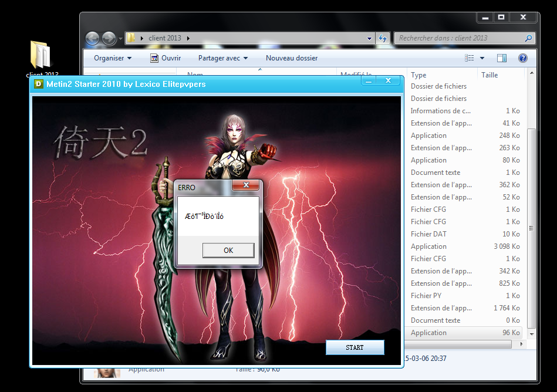Click the START button in Metin2 Starter
This screenshot has height=392, width=557.
point(355,347)
